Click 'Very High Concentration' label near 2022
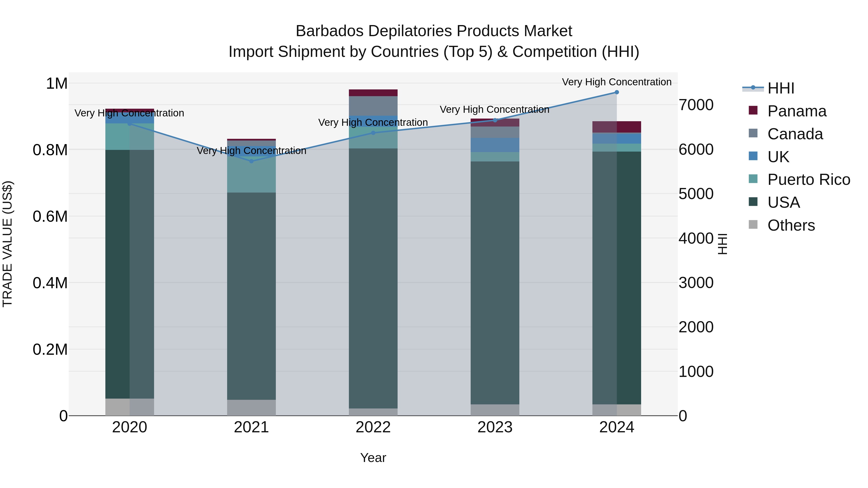 [373, 122]
